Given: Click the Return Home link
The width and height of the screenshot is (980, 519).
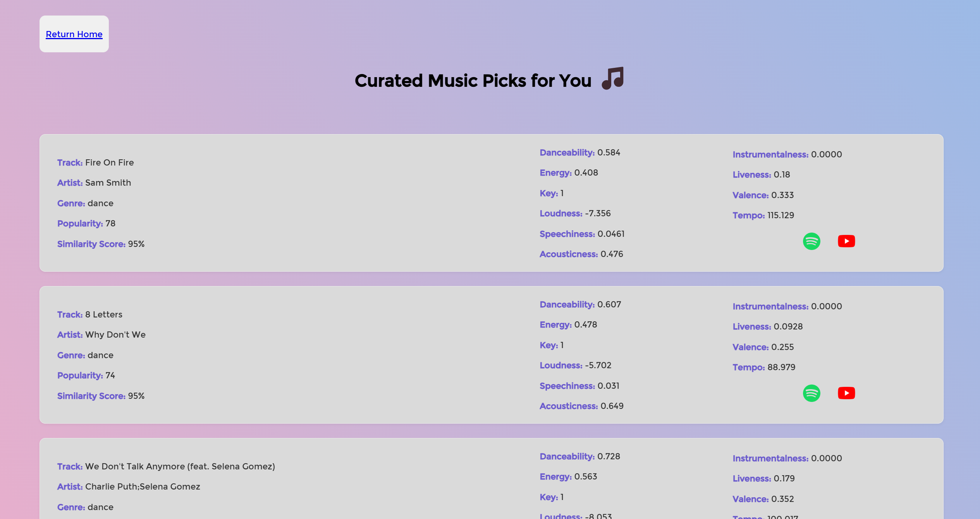Looking at the screenshot, I should pos(74,34).
